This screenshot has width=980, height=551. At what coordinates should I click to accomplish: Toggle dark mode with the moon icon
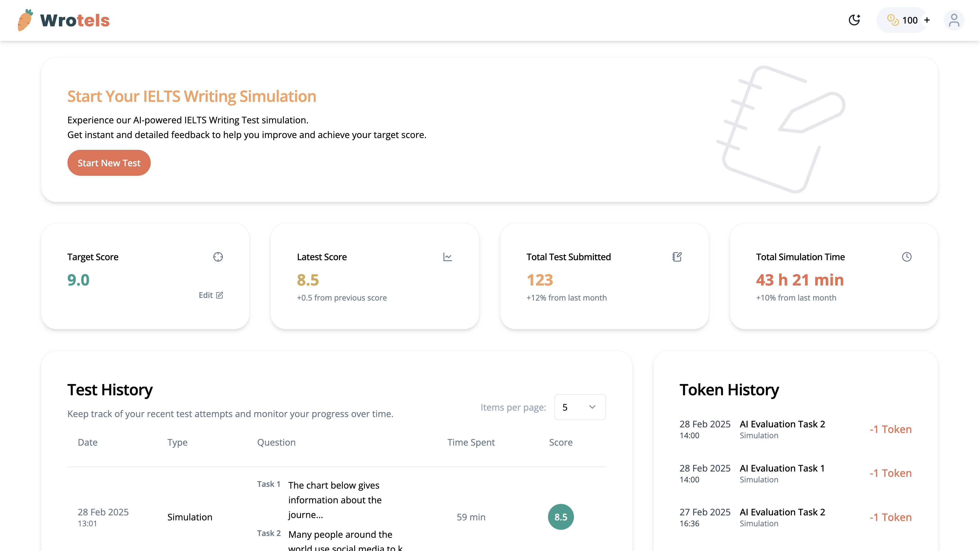pos(855,20)
